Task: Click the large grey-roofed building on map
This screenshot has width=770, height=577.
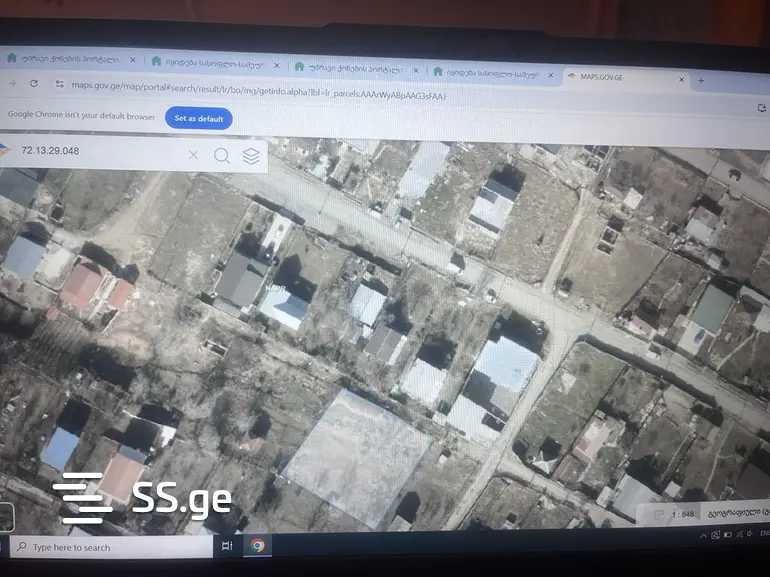Action: click(x=357, y=457)
